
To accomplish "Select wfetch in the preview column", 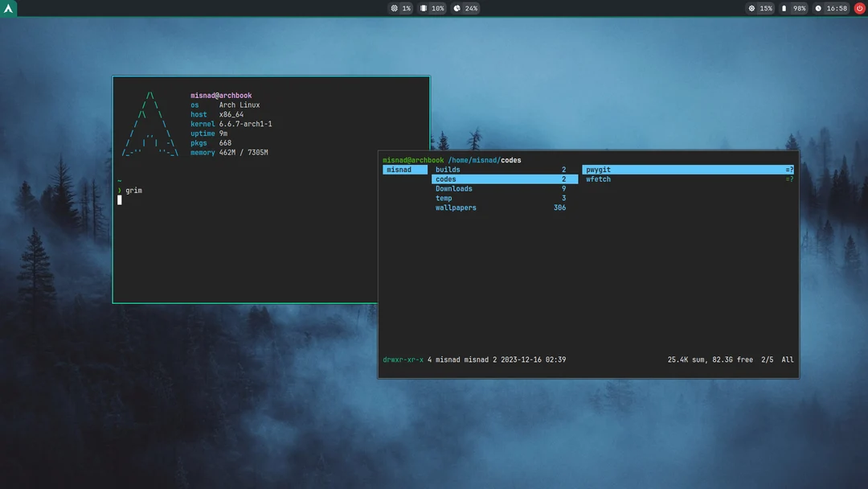I will (597, 179).
